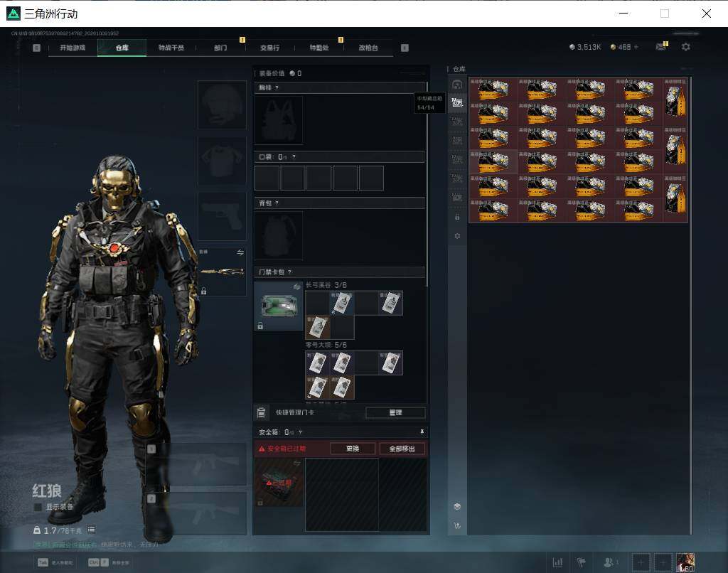Click the empty helmet equipment slot
The image size is (728, 573).
click(222, 105)
